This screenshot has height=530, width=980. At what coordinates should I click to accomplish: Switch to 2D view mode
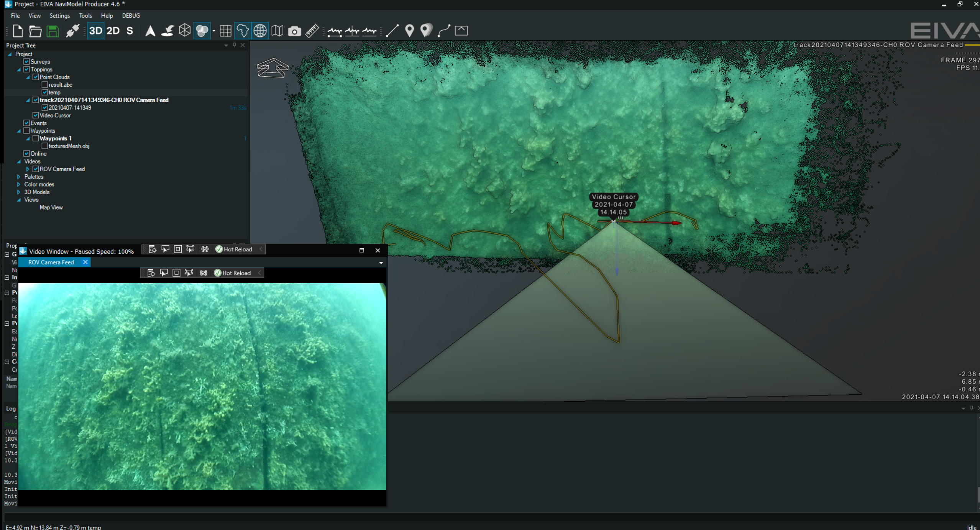tap(112, 31)
